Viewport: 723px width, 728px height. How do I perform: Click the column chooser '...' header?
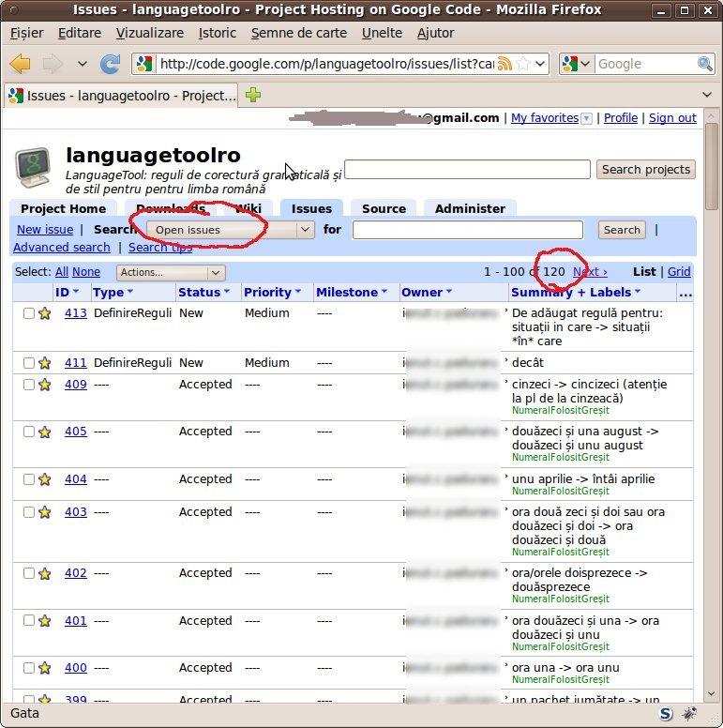[685, 293]
